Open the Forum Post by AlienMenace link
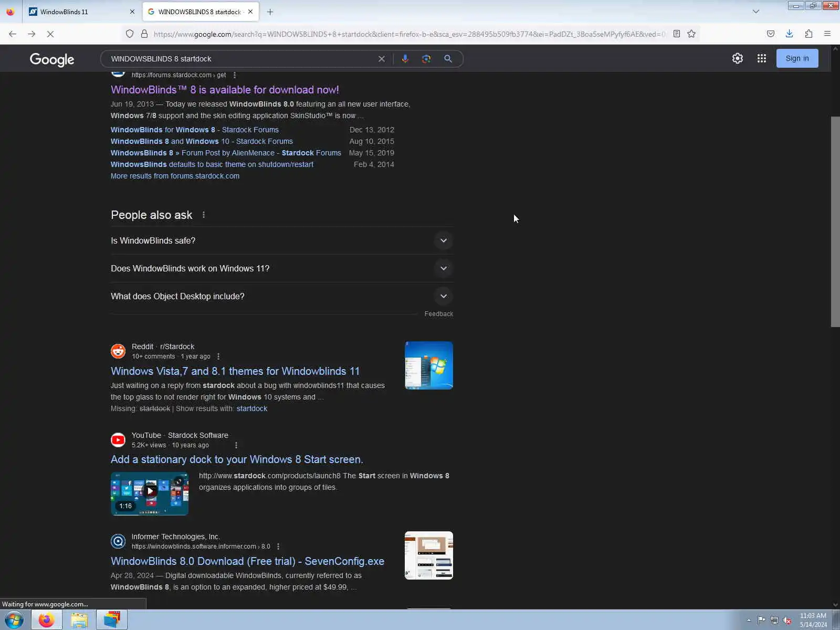The image size is (840, 630). click(x=226, y=153)
